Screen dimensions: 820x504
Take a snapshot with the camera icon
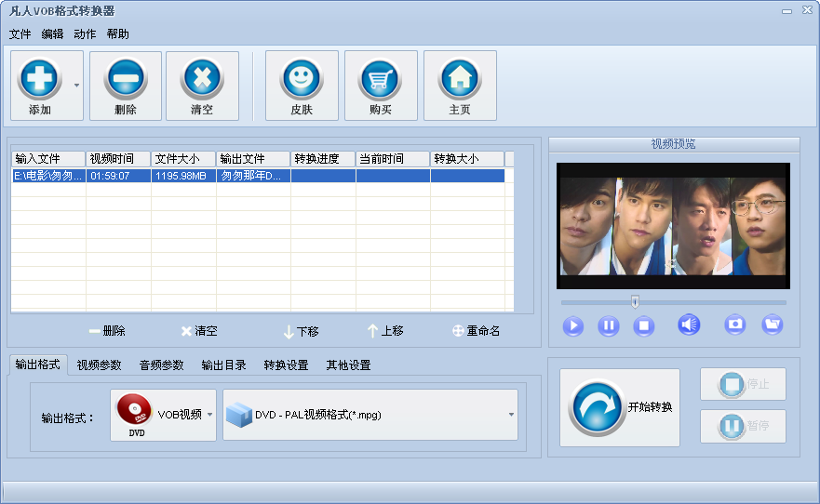[735, 325]
